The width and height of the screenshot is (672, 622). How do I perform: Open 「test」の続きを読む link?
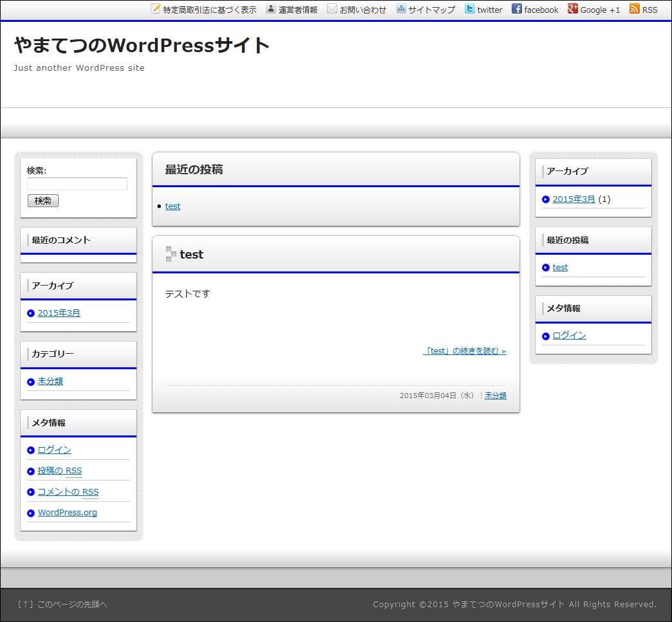coord(465,351)
